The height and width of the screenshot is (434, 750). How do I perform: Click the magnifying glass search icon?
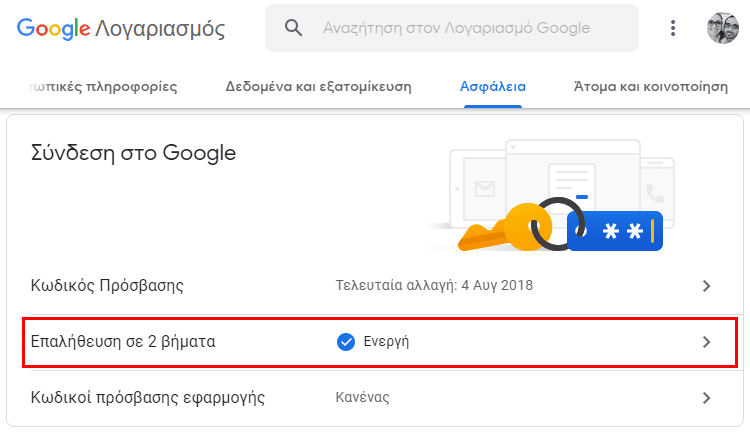(x=293, y=28)
